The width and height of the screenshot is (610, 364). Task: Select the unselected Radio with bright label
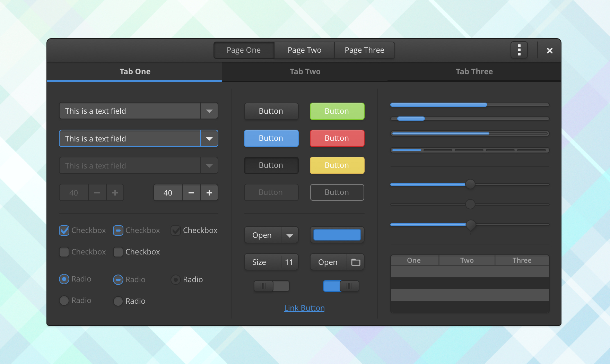pos(118,301)
